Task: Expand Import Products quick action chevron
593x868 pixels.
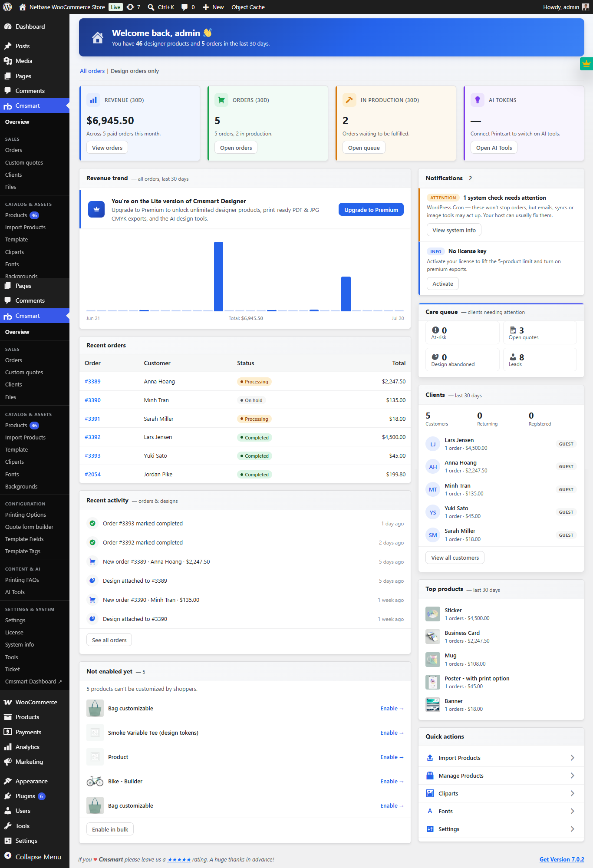Action: click(x=572, y=758)
